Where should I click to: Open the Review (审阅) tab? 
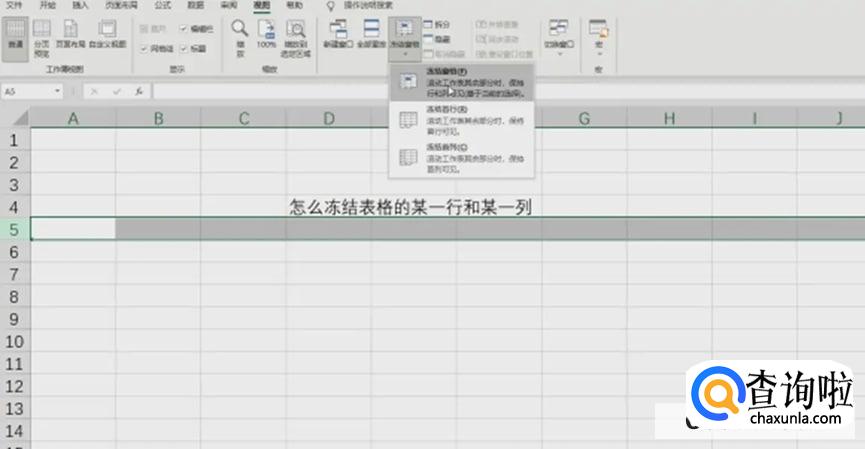point(229,5)
